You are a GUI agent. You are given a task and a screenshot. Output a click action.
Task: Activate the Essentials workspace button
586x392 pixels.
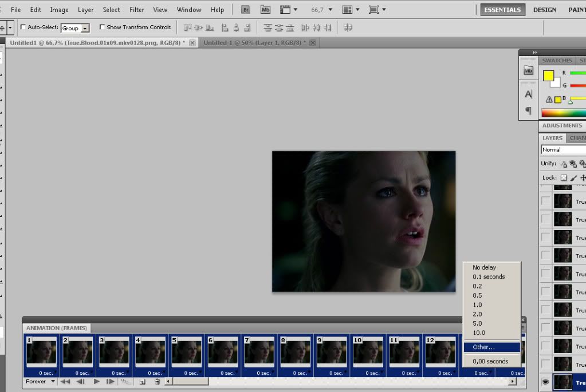pyautogui.click(x=502, y=10)
